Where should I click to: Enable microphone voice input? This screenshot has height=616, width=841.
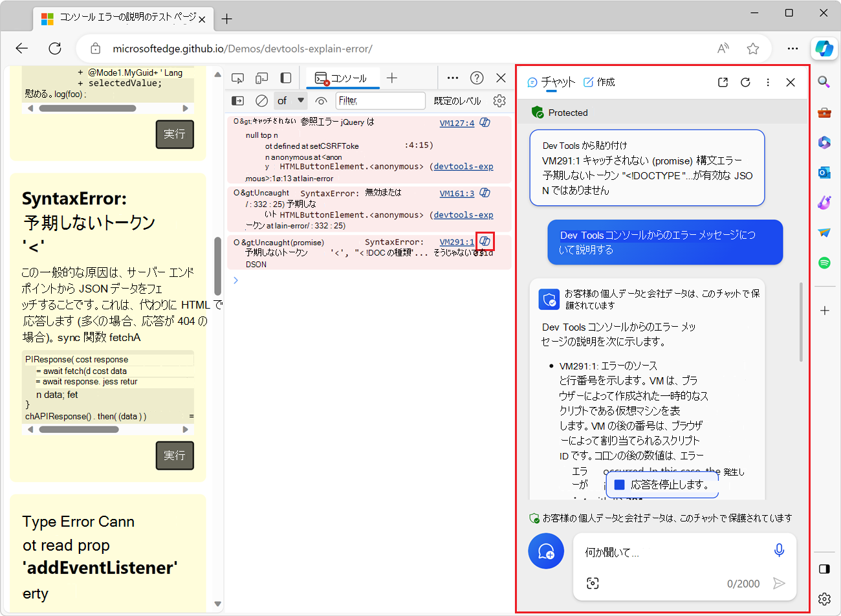[x=779, y=549]
